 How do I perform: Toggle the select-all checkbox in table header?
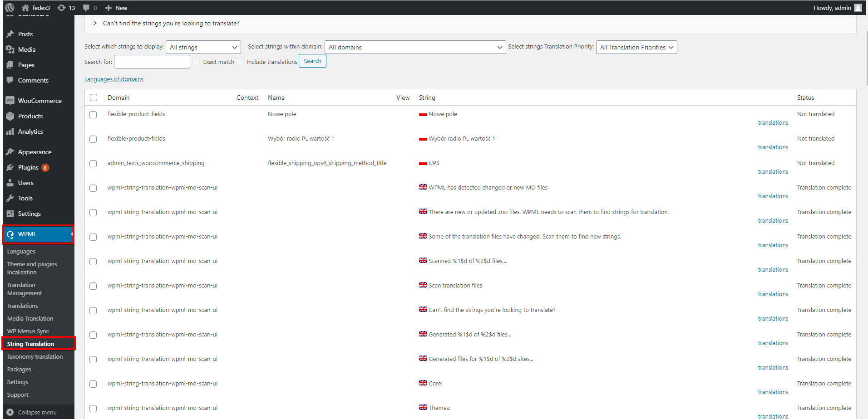(x=94, y=97)
